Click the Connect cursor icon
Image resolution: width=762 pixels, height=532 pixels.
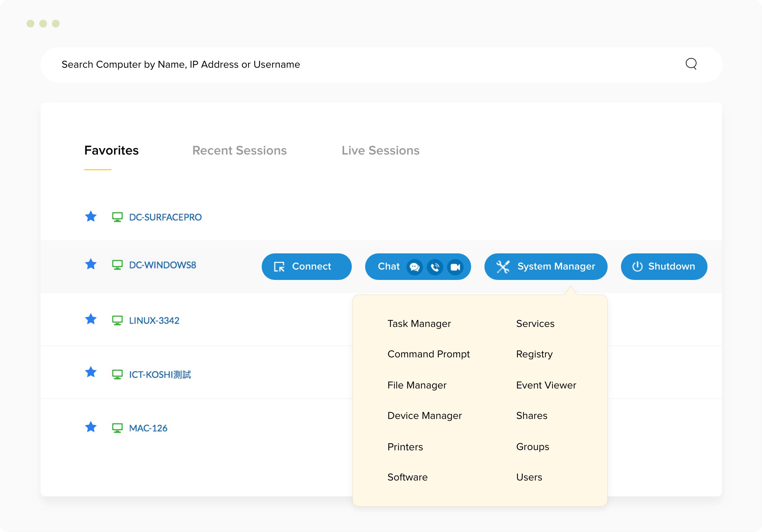279,267
